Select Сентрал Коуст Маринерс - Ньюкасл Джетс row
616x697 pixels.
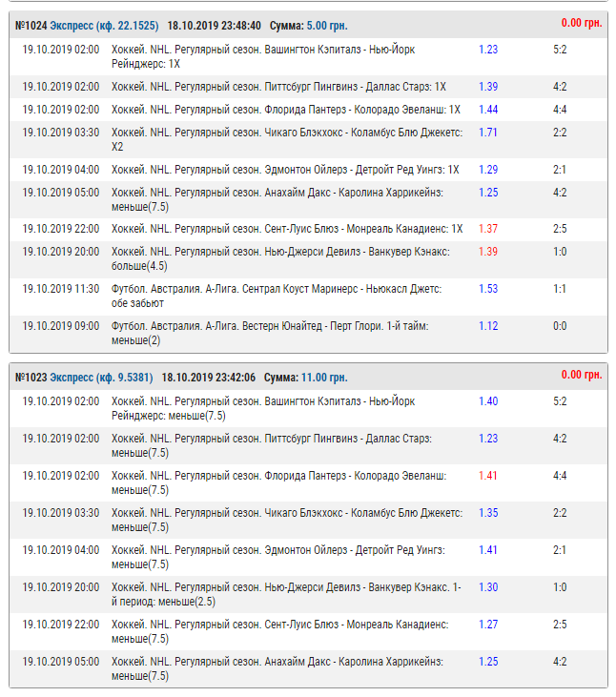click(x=308, y=297)
